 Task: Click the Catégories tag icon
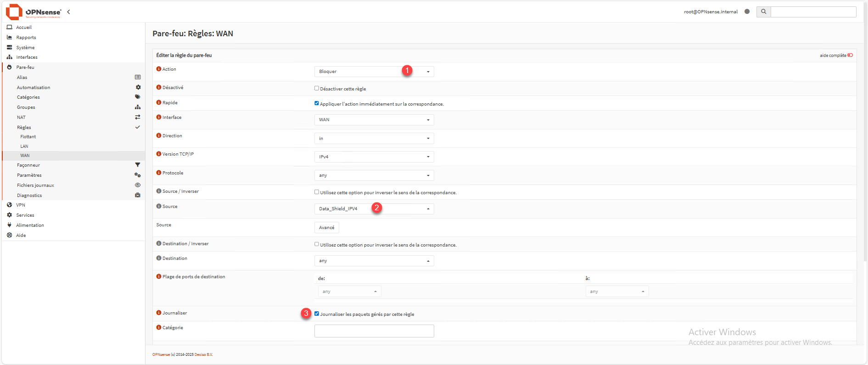pos(138,97)
